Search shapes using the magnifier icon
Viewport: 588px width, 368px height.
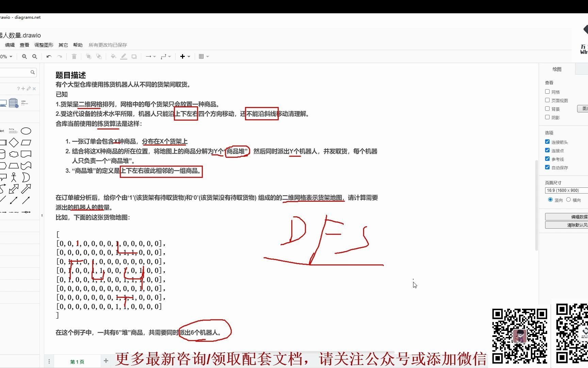click(x=33, y=72)
